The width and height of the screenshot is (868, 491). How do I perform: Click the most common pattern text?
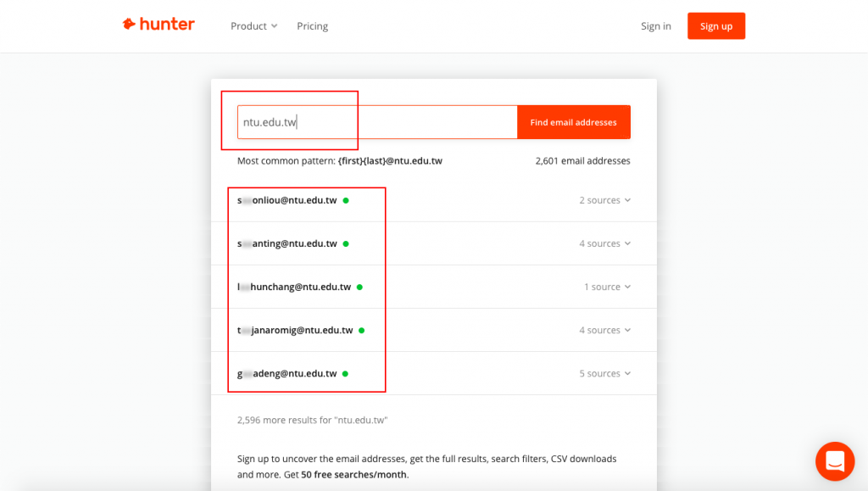coord(339,161)
